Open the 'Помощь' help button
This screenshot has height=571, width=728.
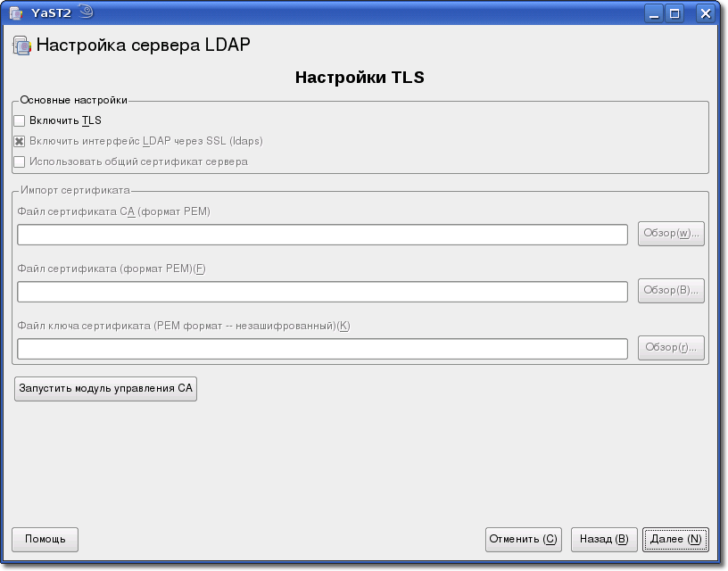(x=45, y=540)
